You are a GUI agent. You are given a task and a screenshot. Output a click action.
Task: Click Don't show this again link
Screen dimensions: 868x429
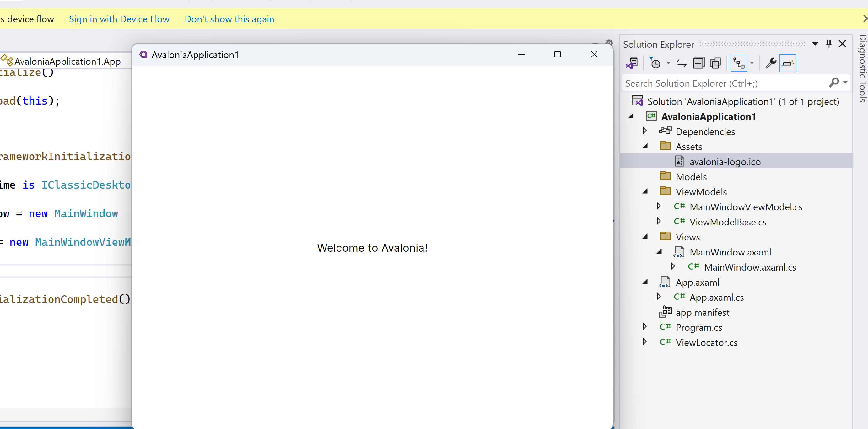click(x=229, y=19)
